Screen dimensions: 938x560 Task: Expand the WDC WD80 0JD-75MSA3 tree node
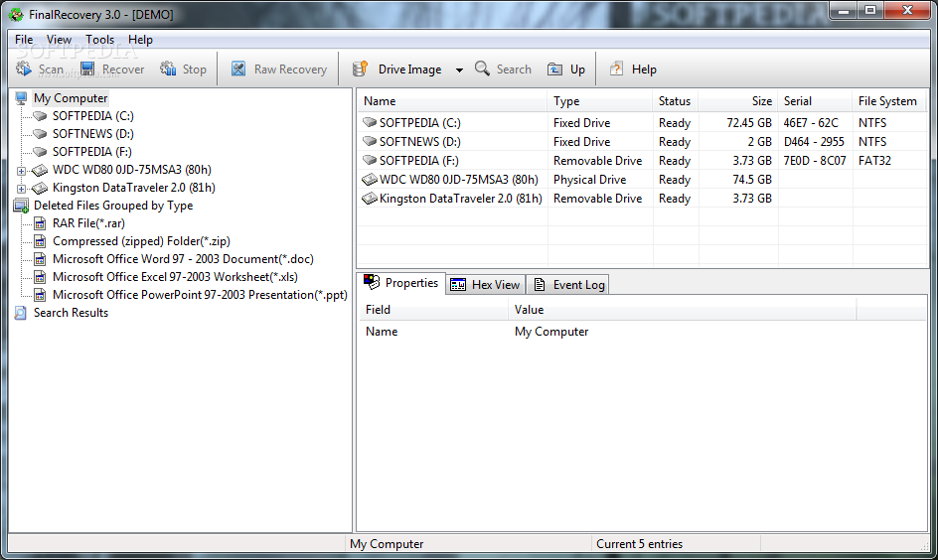click(22, 171)
